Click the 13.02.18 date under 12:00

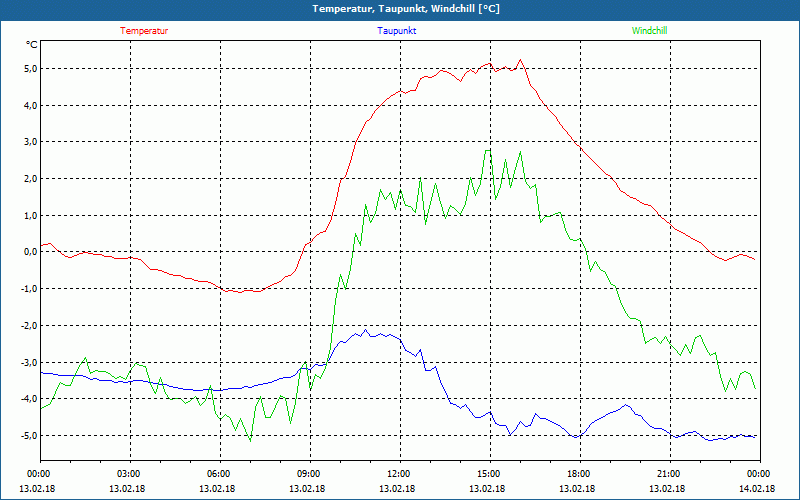pyautogui.click(x=397, y=488)
